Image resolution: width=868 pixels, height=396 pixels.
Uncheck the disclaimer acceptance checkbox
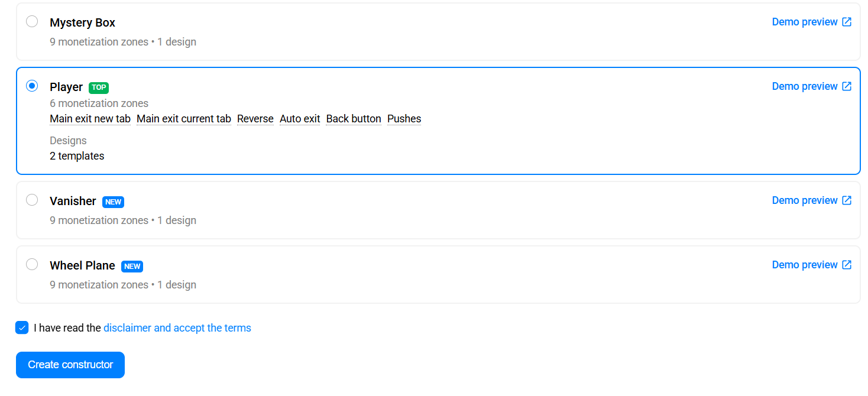(22, 327)
